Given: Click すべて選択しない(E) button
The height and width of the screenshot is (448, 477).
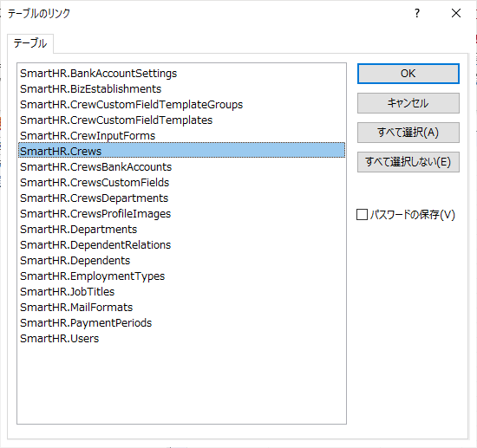Looking at the screenshot, I should tap(408, 162).
